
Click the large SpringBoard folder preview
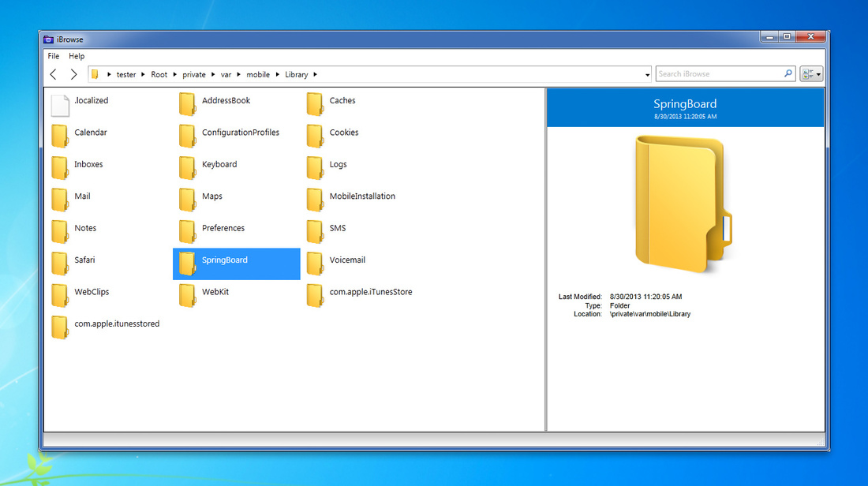click(x=684, y=205)
